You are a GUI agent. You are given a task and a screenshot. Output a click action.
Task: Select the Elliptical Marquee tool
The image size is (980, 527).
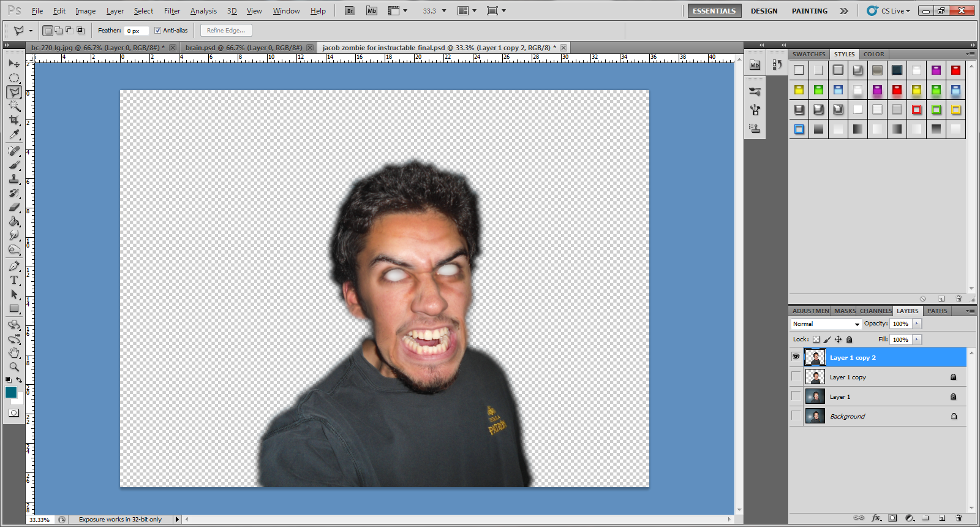(x=14, y=78)
